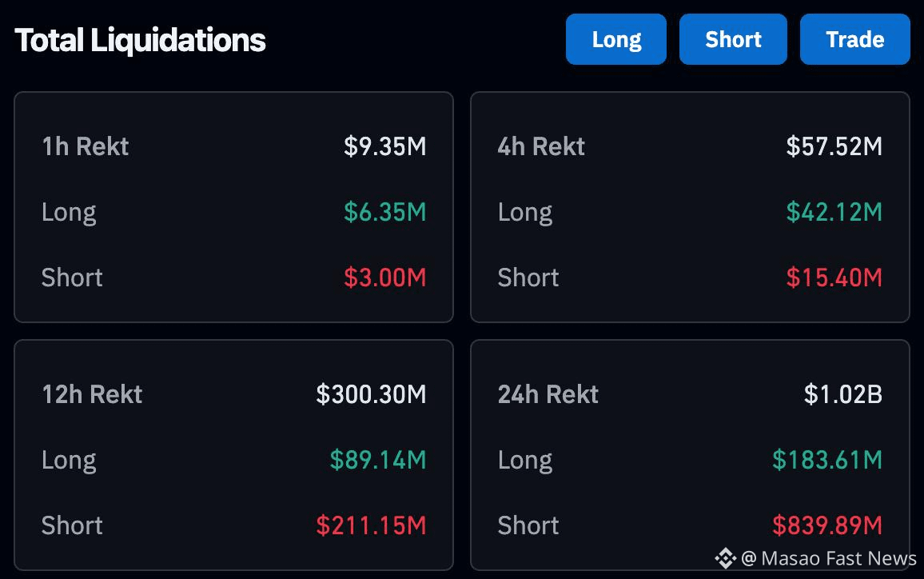Select the 24h short value $839.89M
The height and width of the screenshot is (579, 924).
pyautogui.click(x=826, y=525)
